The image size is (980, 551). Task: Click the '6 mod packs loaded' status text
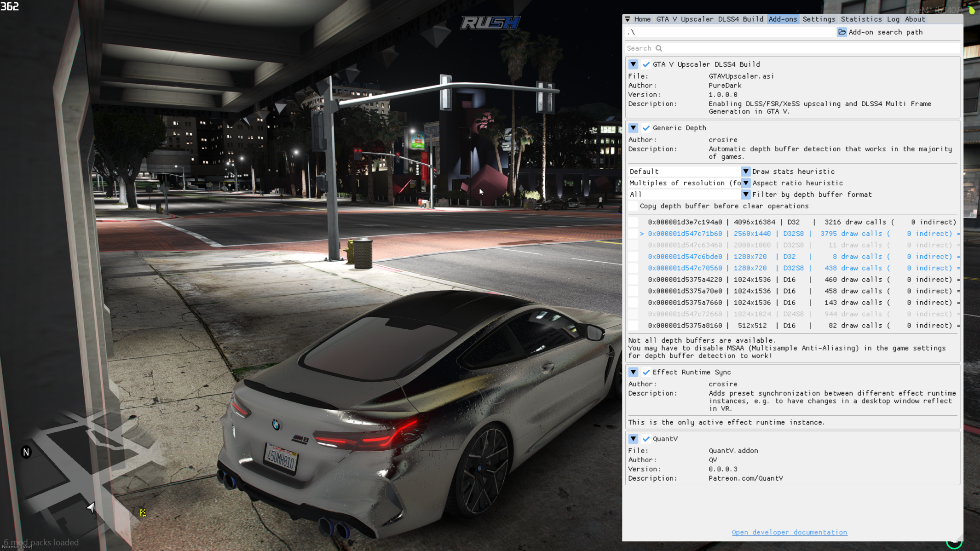[x=41, y=542]
